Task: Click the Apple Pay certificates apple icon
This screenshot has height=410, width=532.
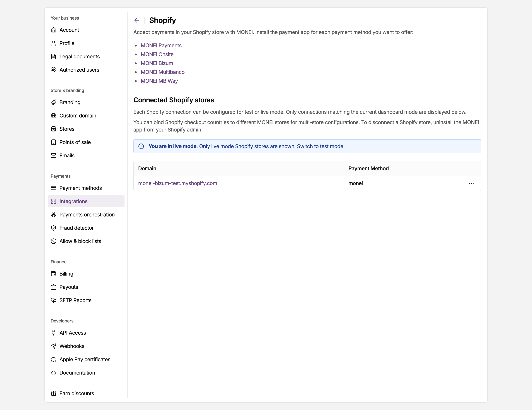Action: tap(54, 359)
